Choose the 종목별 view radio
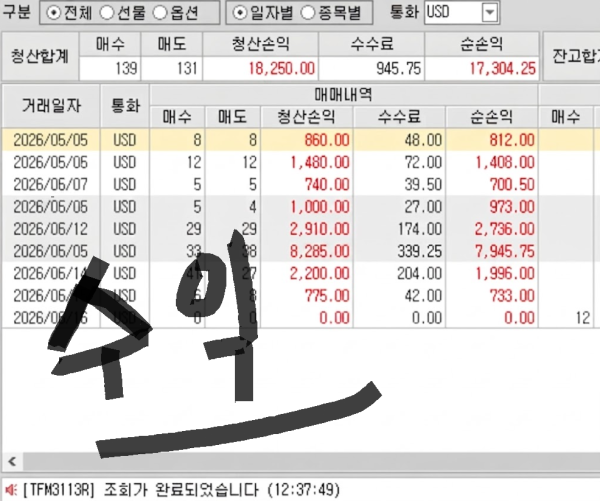Image resolution: width=600 pixels, height=501 pixels. point(308,13)
